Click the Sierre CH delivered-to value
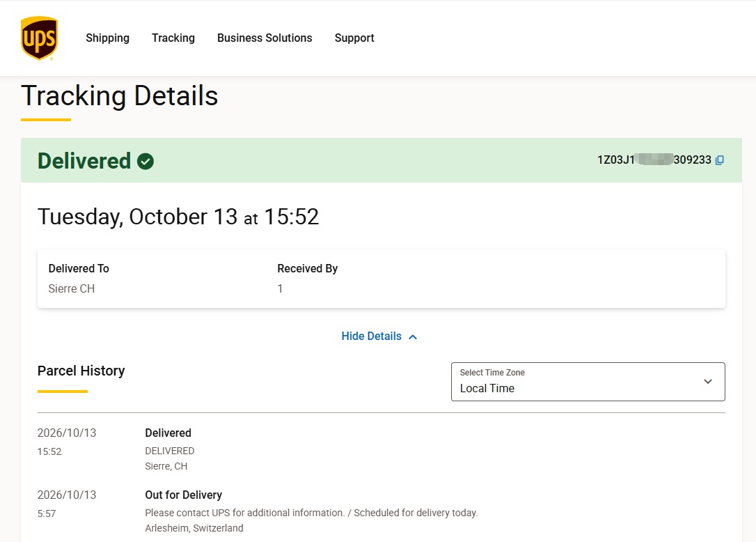 coord(72,288)
